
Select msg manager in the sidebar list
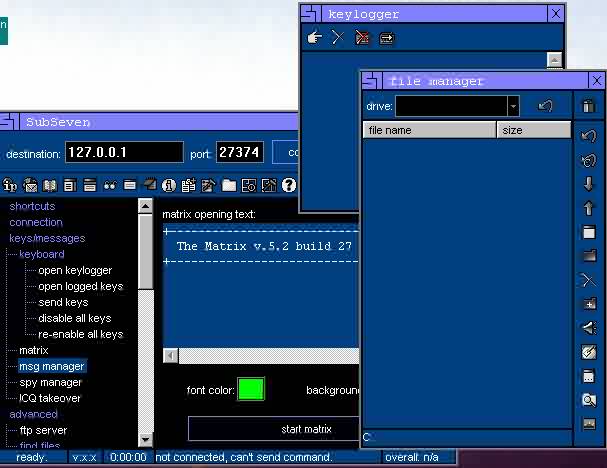point(51,366)
